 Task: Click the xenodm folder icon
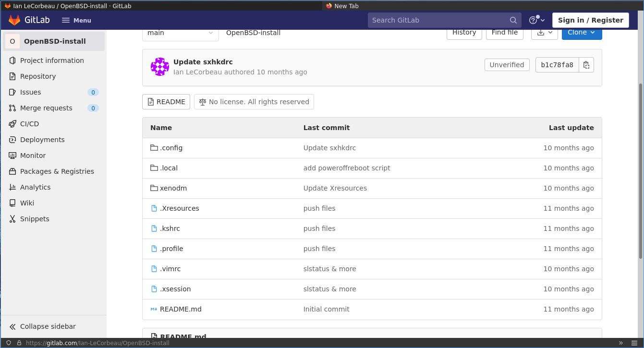pyautogui.click(x=154, y=188)
